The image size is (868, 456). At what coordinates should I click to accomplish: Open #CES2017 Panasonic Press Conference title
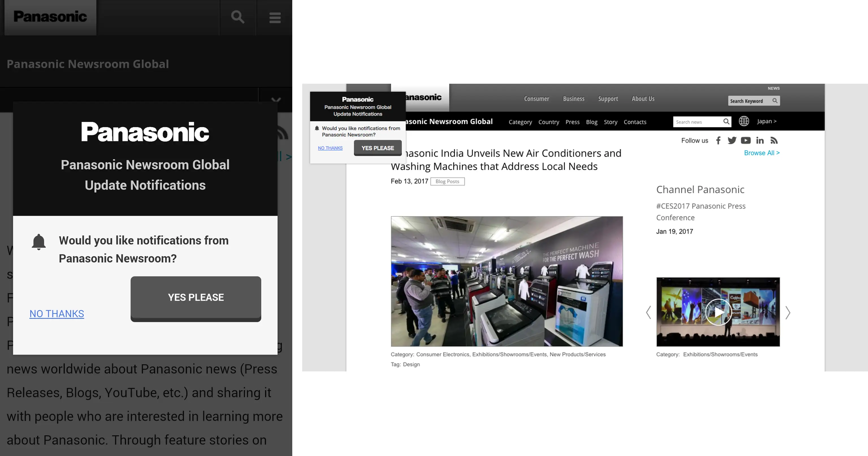coord(700,212)
